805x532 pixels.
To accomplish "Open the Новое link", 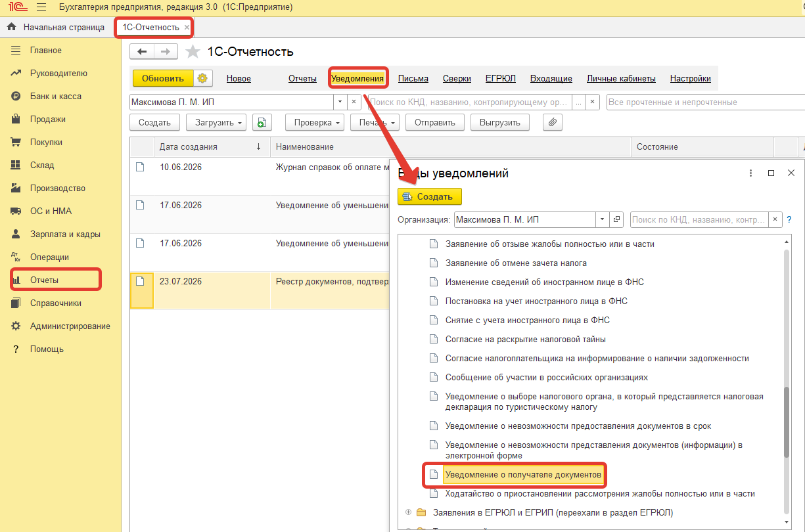I will pyautogui.click(x=239, y=79).
